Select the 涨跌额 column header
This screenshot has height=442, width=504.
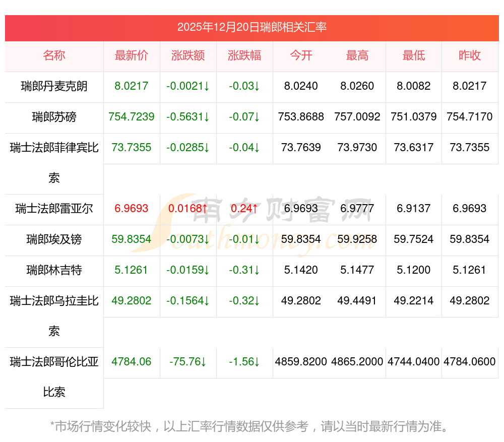tap(188, 55)
